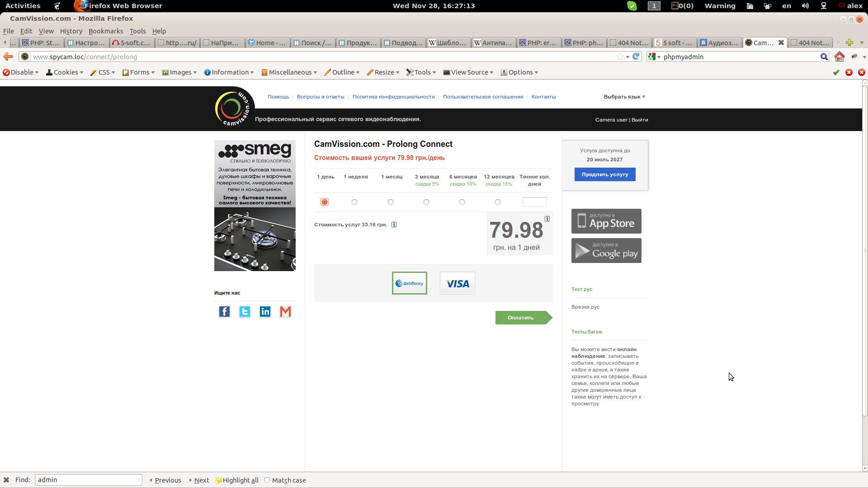This screenshot has height=488, width=868.
Task: Select the 6 месяцев radio option
Action: 462,202
